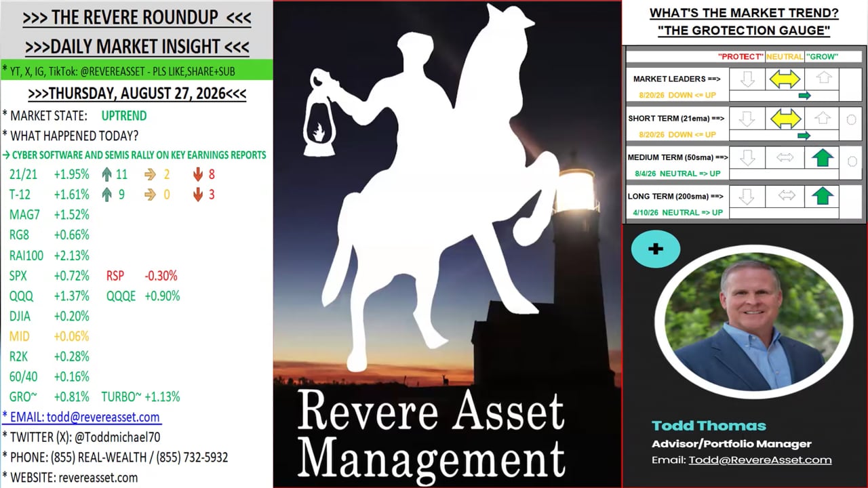868x488 pixels.
Task: Click the "4/10/26 NEUTRAL => UP" note
Action: (x=677, y=212)
